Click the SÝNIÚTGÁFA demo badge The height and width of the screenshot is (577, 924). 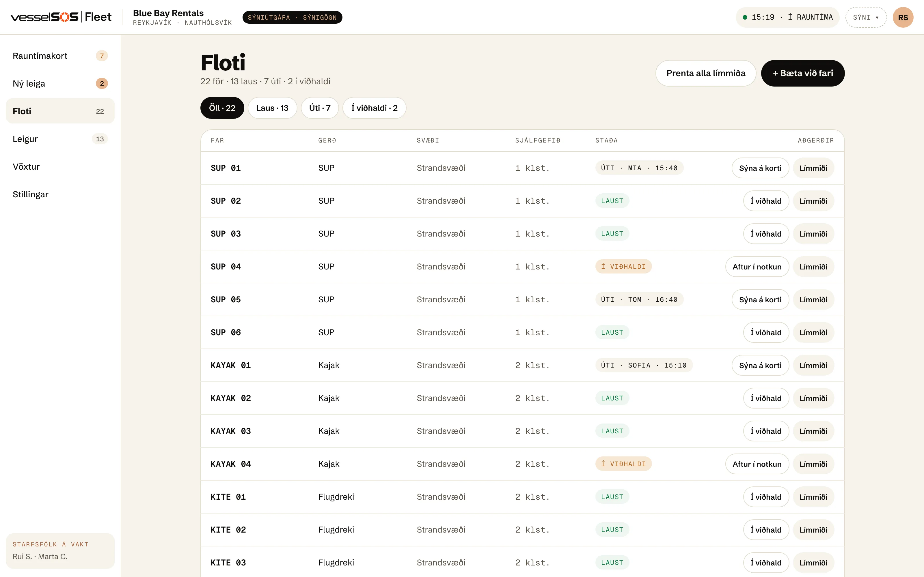[292, 18]
